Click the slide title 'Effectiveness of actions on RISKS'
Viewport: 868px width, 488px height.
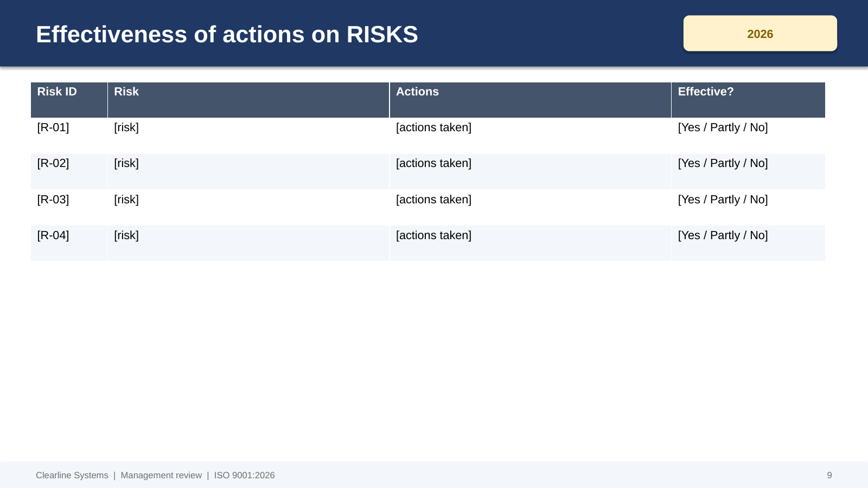point(227,34)
